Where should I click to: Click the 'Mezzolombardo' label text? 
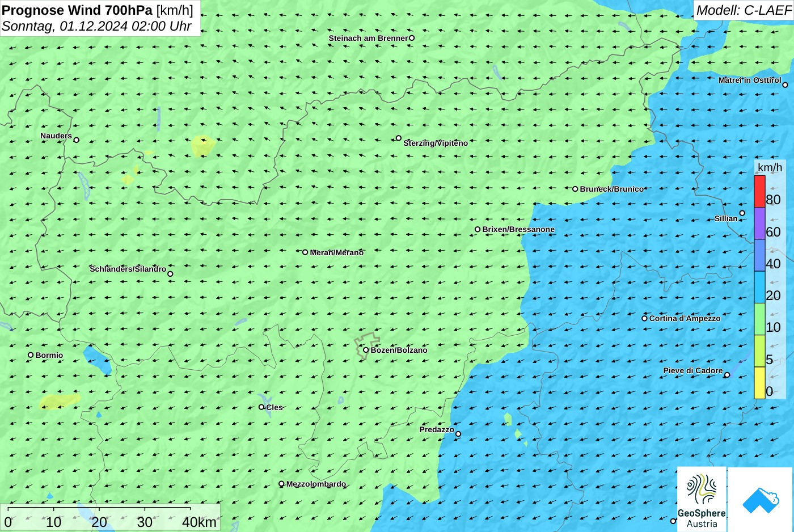pos(316,484)
